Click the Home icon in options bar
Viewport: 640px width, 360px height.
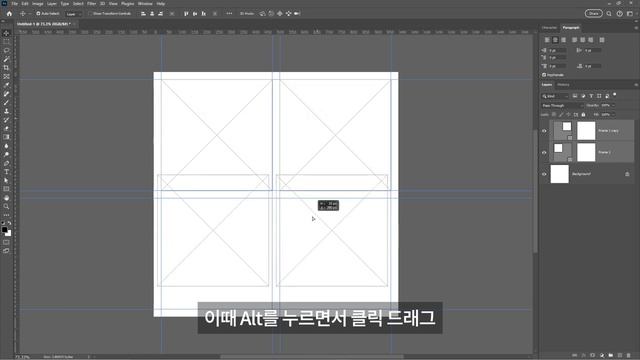click(x=9, y=13)
